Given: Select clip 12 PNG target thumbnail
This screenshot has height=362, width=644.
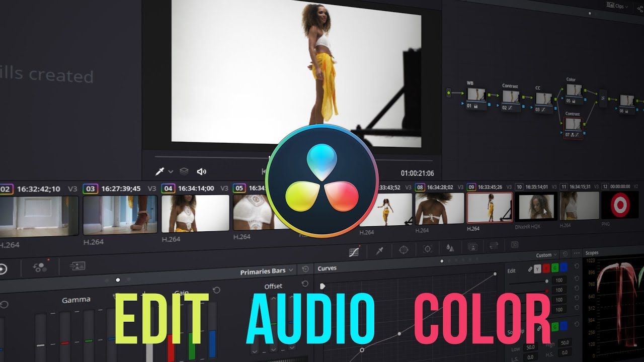Looking at the screenshot, I should [620, 205].
